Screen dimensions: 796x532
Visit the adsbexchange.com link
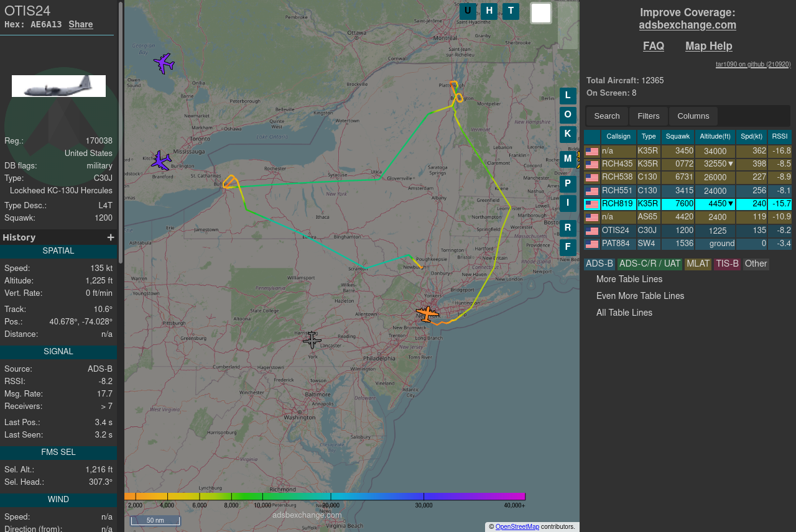tap(688, 25)
